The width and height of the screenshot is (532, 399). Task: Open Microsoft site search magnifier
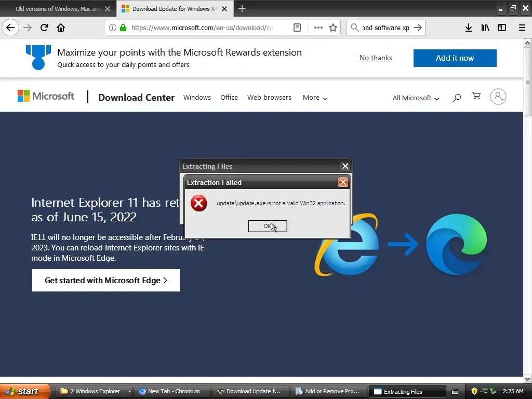tap(457, 98)
